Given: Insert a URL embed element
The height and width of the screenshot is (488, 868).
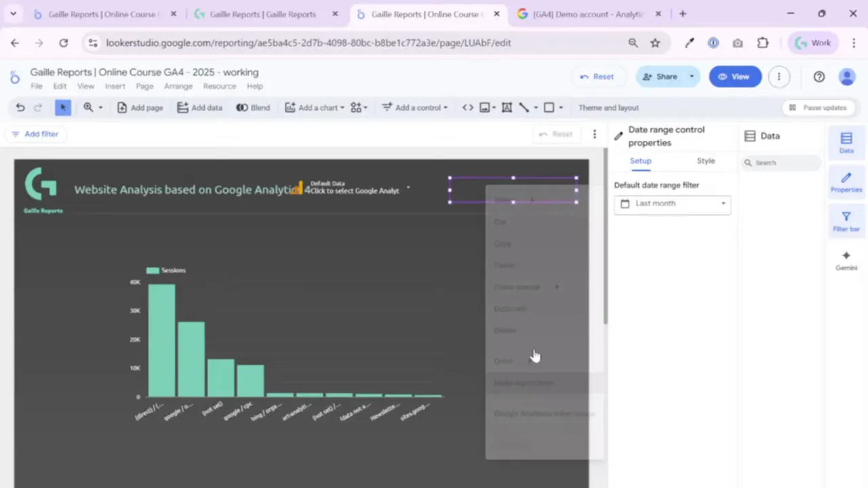Looking at the screenshot, I should click(467, 108).
